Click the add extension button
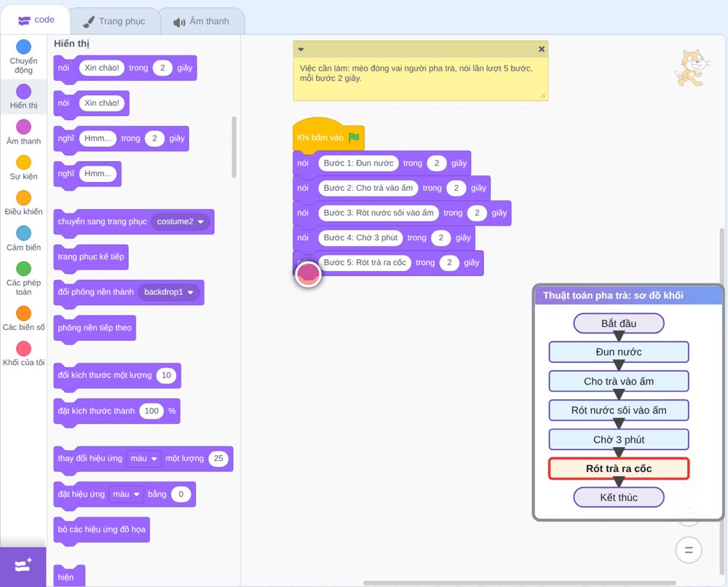728x587 pixels. click(23, 567)
